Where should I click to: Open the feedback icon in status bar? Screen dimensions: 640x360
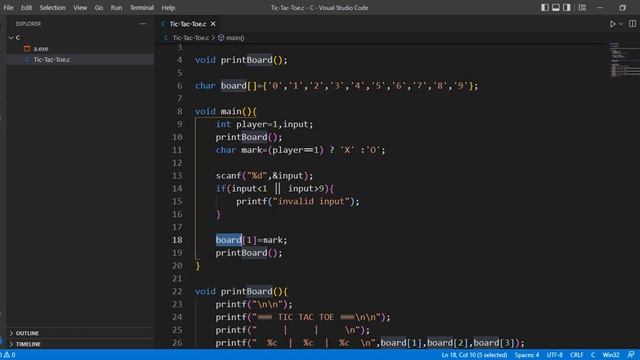[x=631, y=355]
